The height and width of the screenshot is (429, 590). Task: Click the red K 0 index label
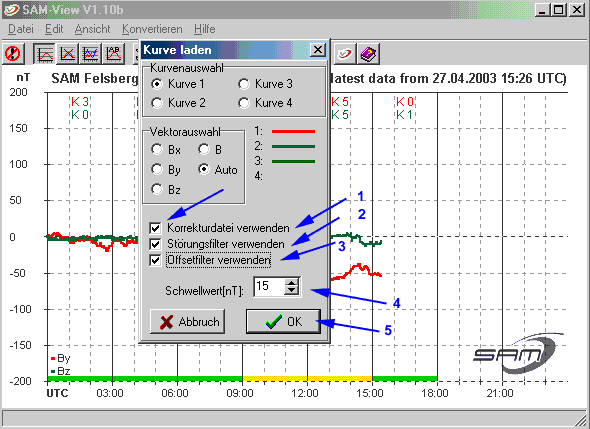point(405,102)
